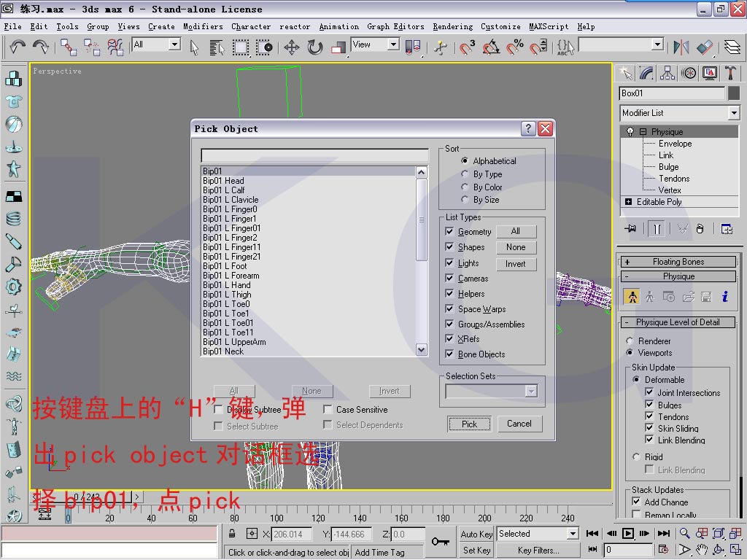Activate Select and Scale tool
The image size is (747, 560).
(338, 47)
